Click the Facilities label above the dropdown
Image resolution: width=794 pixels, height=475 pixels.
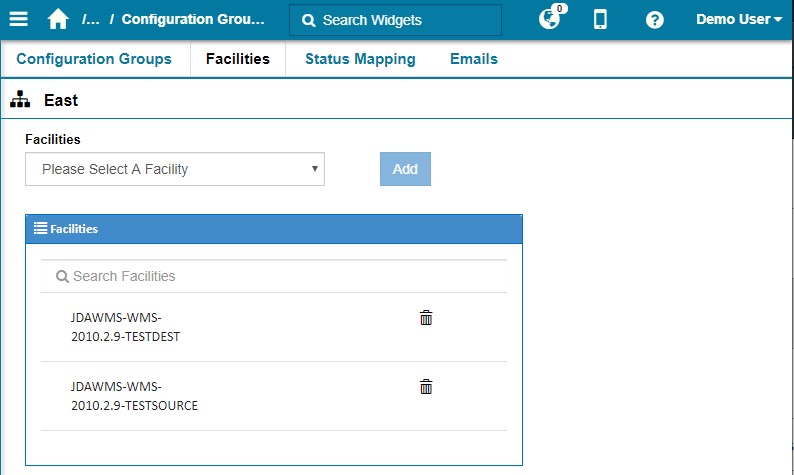tap(53, 139)
